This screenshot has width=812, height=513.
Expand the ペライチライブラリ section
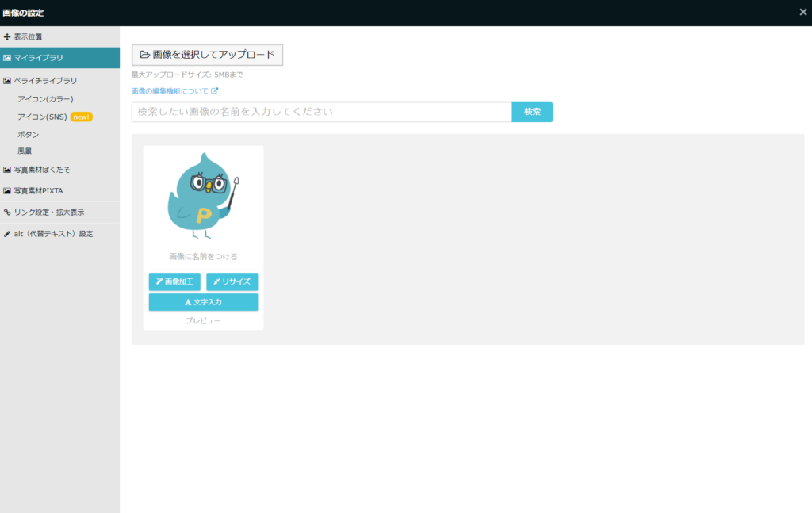tap(45, 81)
